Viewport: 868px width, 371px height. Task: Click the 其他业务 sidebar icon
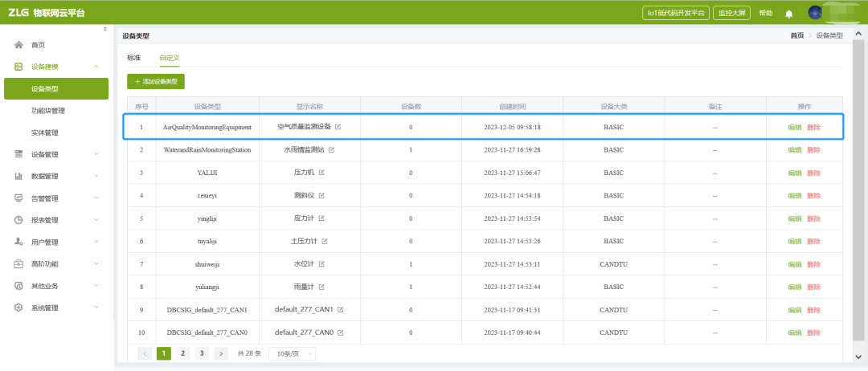(18, 286)
